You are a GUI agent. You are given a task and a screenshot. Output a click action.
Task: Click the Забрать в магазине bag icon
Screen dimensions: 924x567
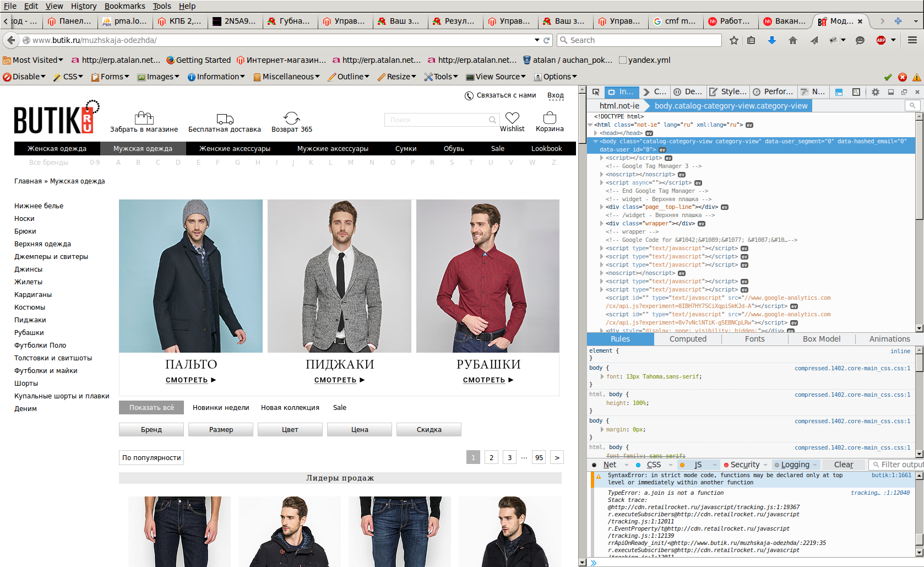pyautogui.click(x=144, y=117)
